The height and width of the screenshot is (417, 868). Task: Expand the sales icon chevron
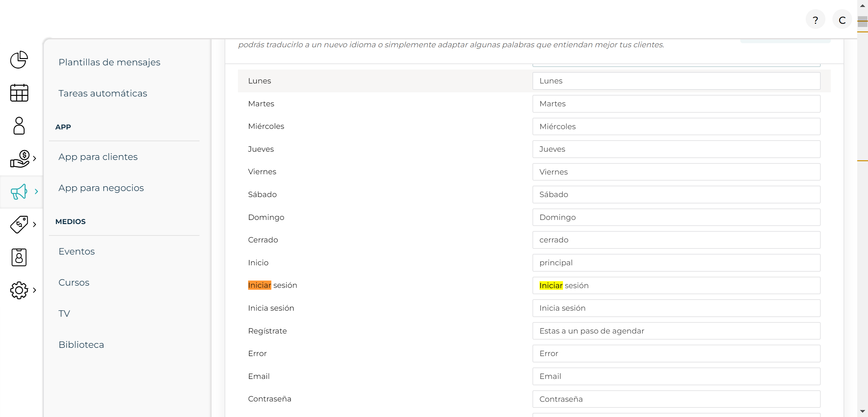34,159
